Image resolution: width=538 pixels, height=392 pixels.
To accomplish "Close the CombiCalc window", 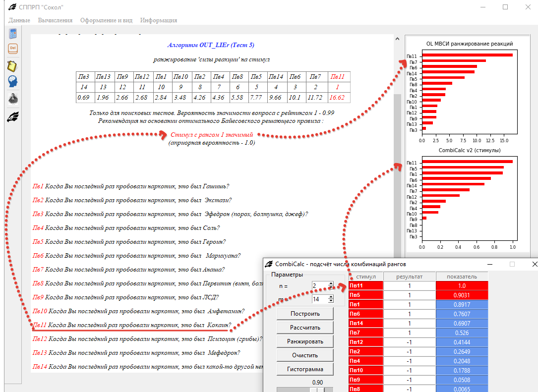I will click(x=534, y=264).
